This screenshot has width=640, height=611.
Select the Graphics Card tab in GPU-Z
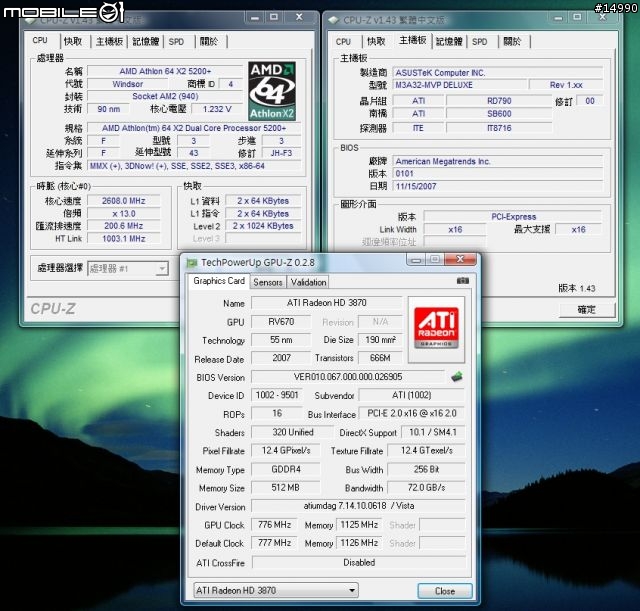[219, 281]
